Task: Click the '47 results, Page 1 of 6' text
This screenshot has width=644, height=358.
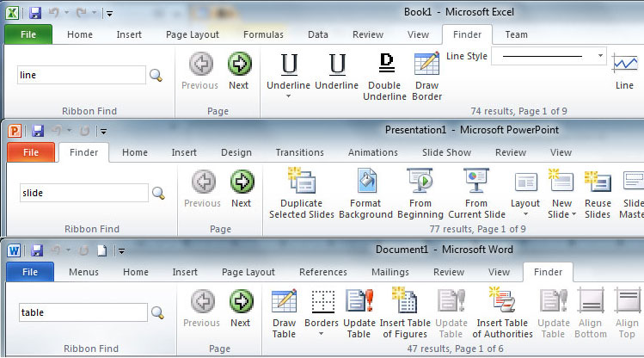Action: (x=455, y=349)
